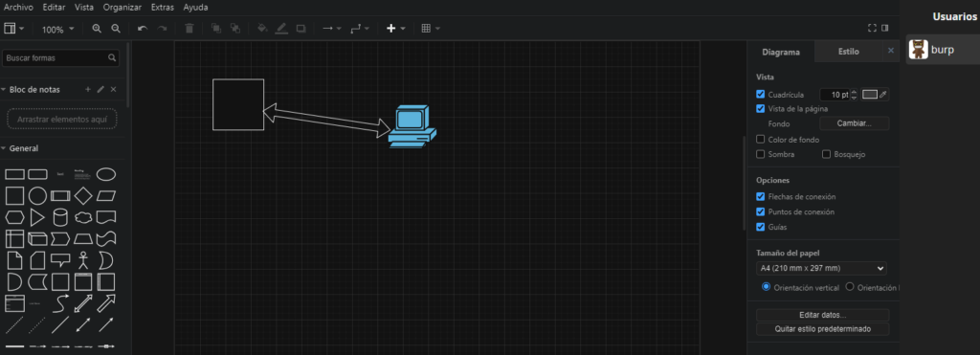Open the 100% zoom level dropdown
Image resolution: width=980 pixels, height=355 pixels.
point(57,30)
